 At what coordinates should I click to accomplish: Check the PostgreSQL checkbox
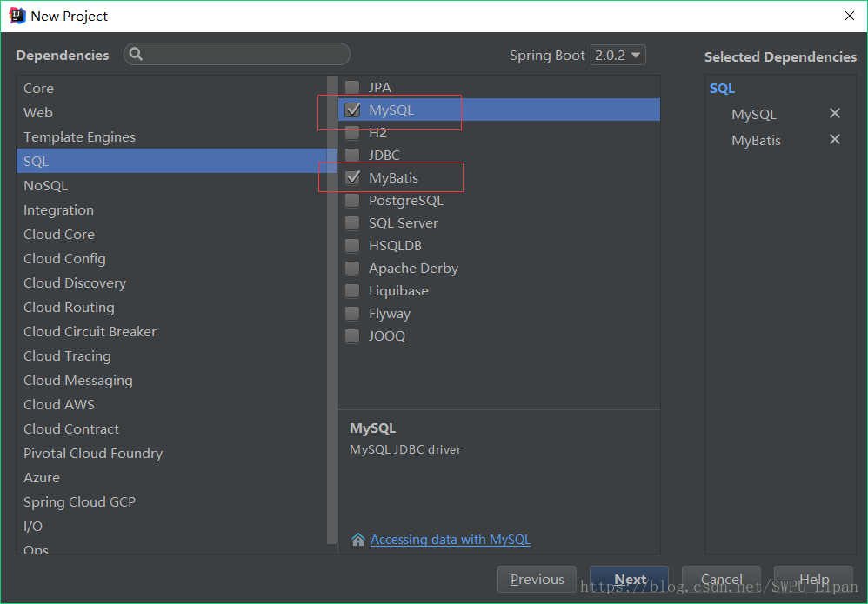(352, 200)
